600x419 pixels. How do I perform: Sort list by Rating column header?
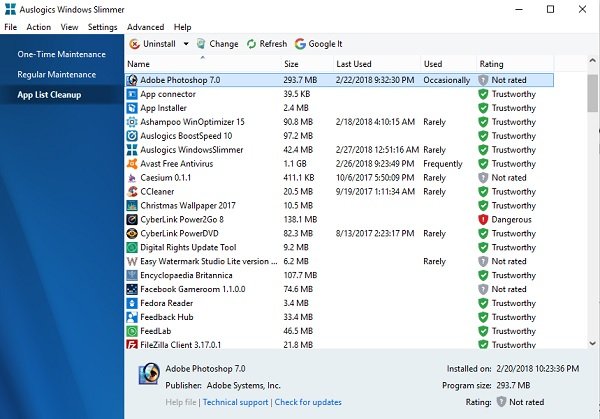pyautogui.click(x=492, y=64)
